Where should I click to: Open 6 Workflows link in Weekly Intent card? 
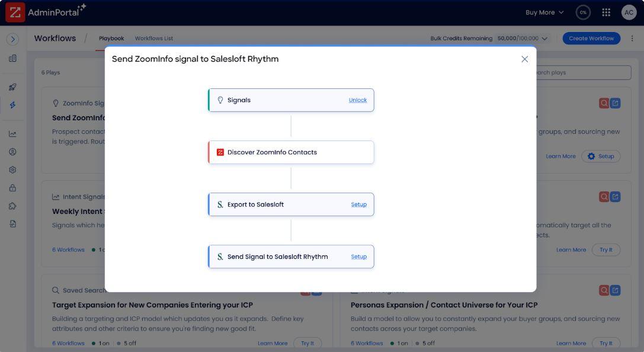point(68,249)
